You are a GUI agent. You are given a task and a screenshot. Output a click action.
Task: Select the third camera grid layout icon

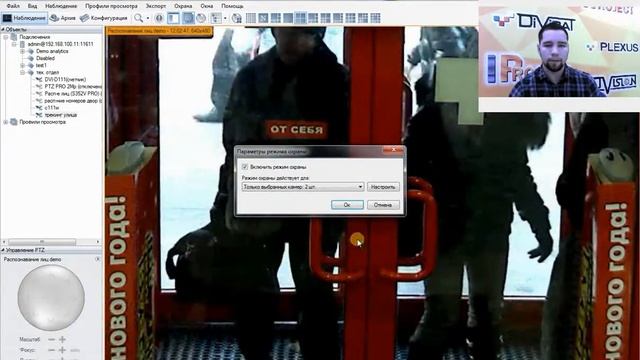pos(276,18)
